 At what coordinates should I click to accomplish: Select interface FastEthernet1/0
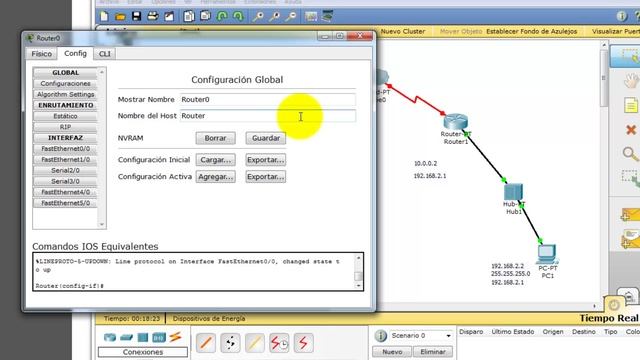click(65, 160)
